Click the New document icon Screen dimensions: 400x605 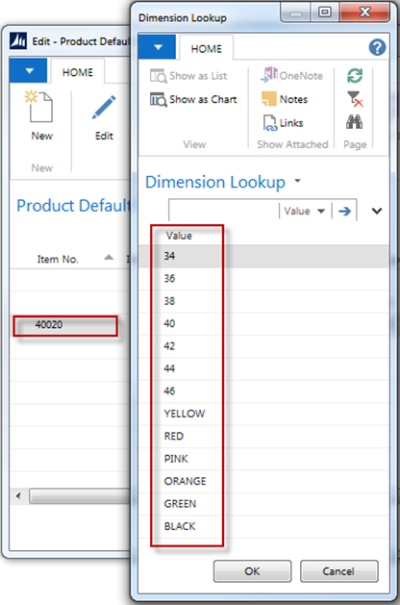[39, 106]
